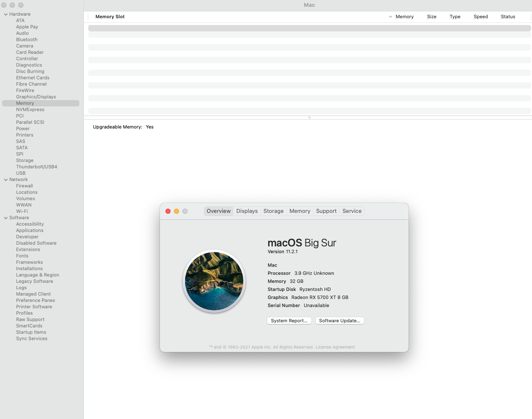Close the About This Mac window
Screen dimensions: 532x419
[168, 211]
